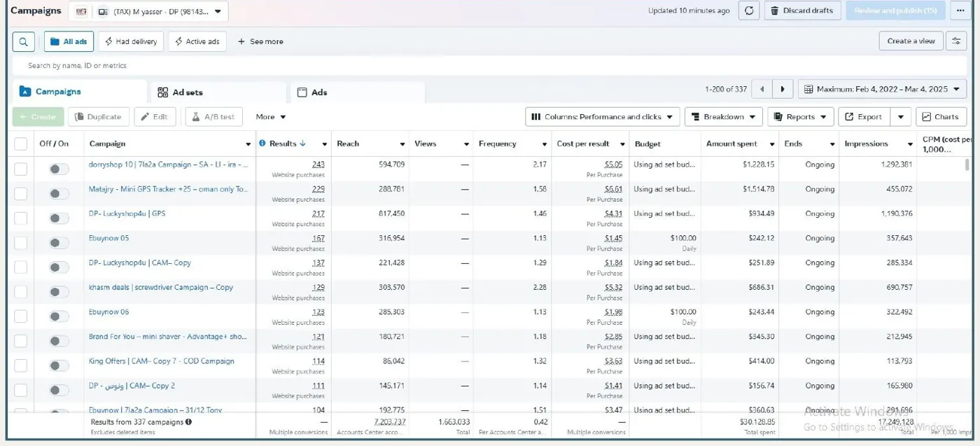Click info icon beside Results from 337 campaigns
Viewport: 980px width, 446px height.
[189, 422]
